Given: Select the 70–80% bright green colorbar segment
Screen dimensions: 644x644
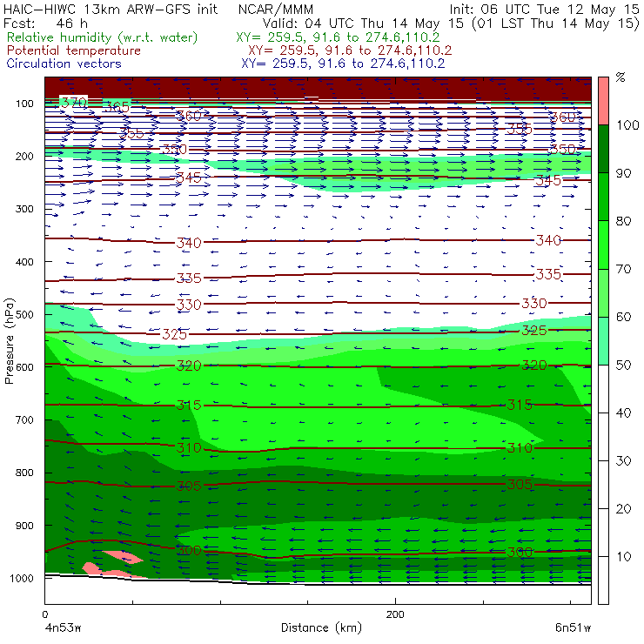Looking at the screenshot, I should pyautogui.click(x=603, y=245).
